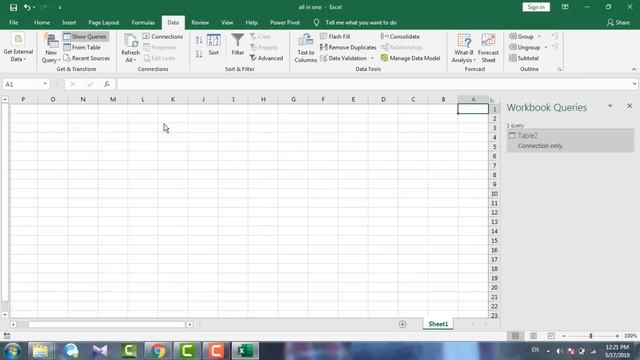Click the Ungroup button

click(524, 47)
